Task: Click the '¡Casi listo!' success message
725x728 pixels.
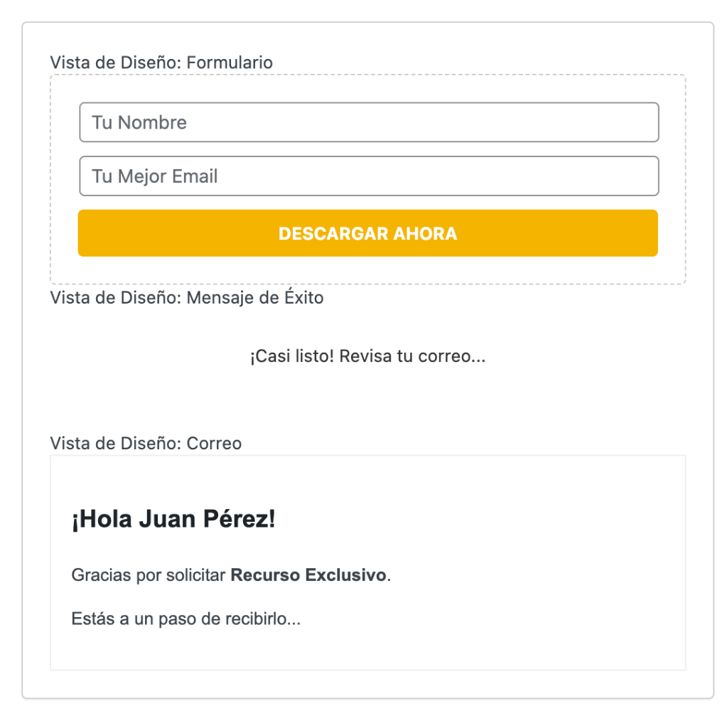Action: point(367,356)
